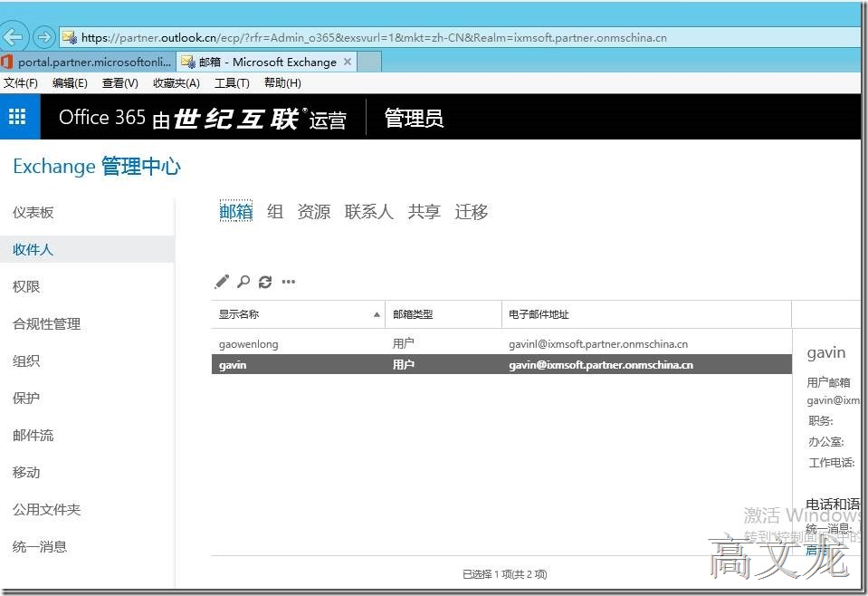Switch to the 联系人 sub-tab
The width and height of the screenshot is (868, 596).
pos(368,211)
